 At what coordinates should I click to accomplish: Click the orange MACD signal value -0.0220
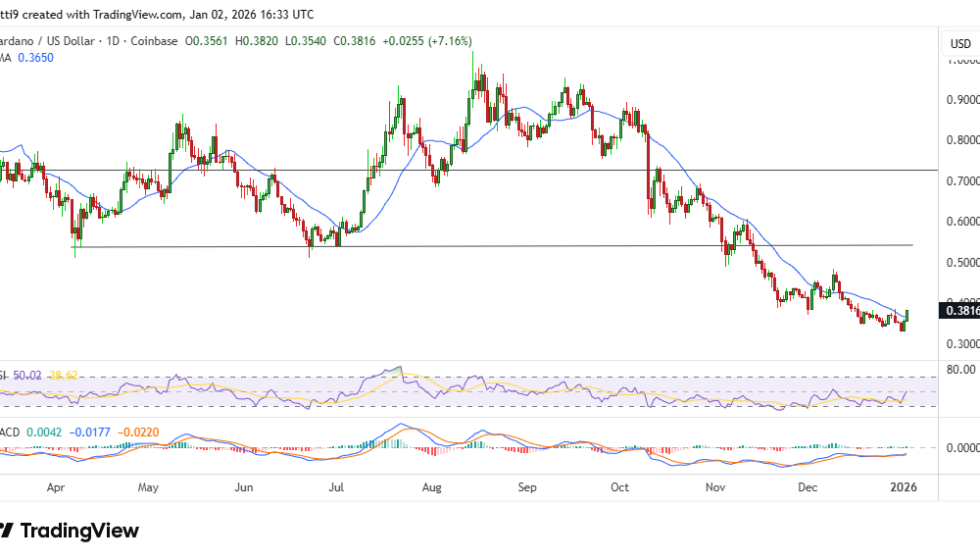tap(139, 432)
